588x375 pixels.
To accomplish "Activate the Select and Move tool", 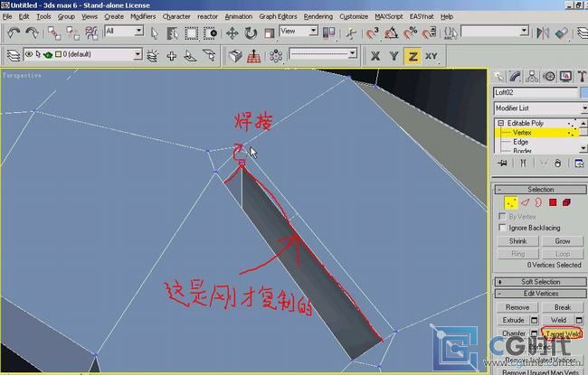I will coord(232,33).
